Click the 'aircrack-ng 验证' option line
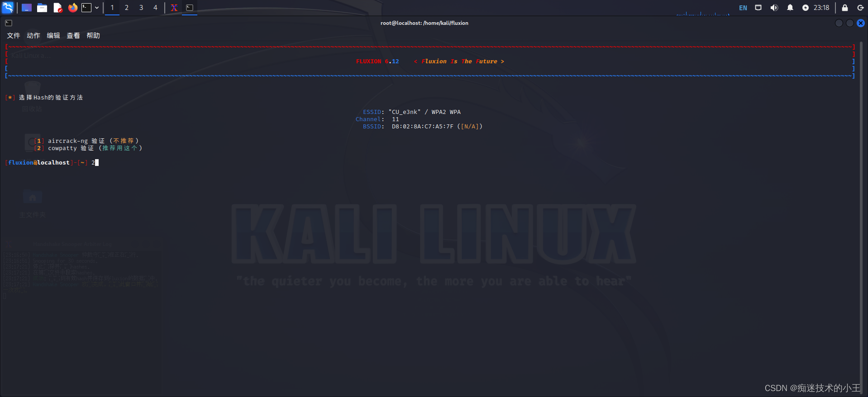This screenshot has width=868, height=397. coord(86,141)
